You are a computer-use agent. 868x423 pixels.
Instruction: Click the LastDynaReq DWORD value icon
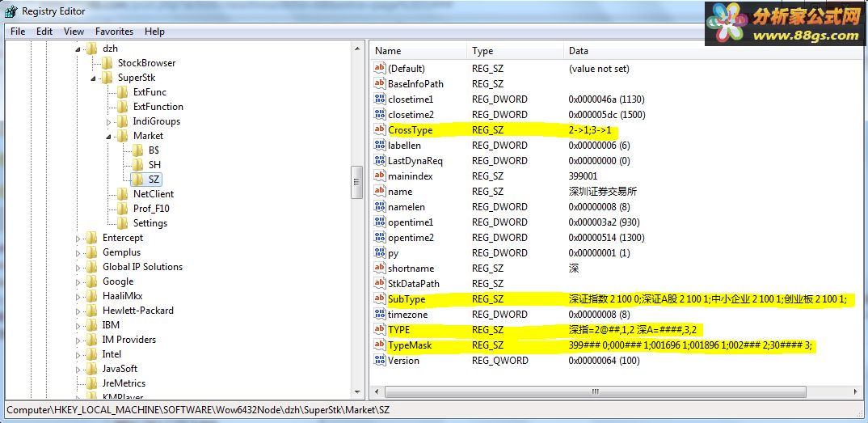tap(380, 161)
